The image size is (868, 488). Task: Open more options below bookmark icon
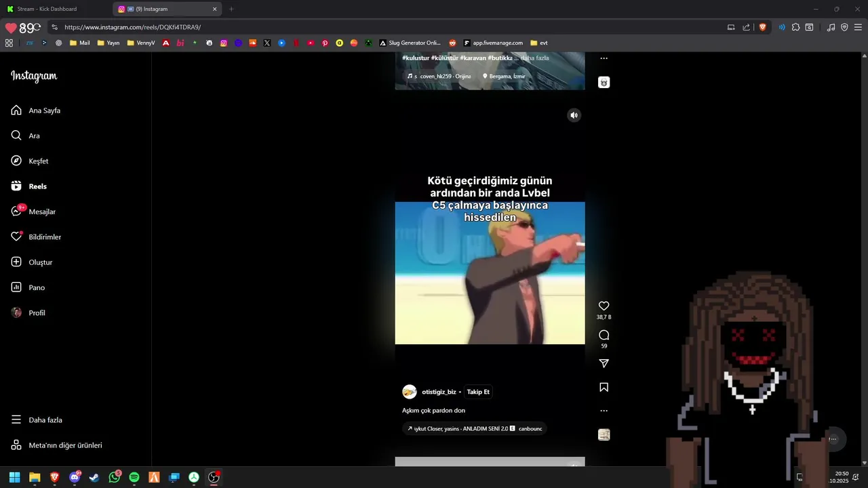(x=604, y=411)
